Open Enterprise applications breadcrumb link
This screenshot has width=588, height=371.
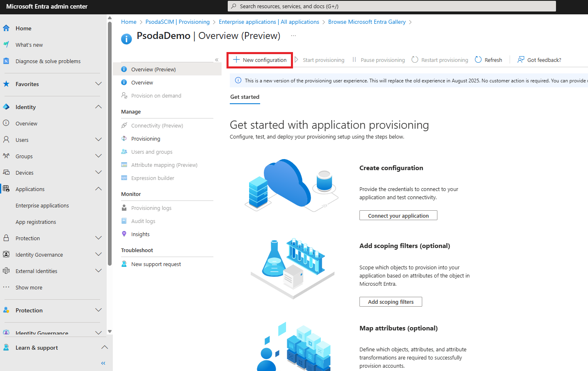pos(269,22)
